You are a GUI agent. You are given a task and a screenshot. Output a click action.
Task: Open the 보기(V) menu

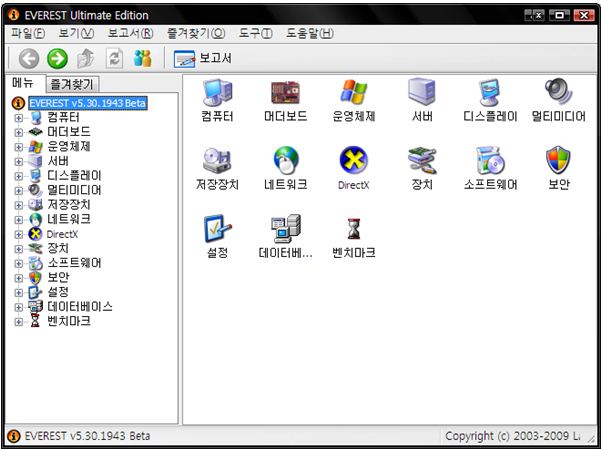coord(76,34)
